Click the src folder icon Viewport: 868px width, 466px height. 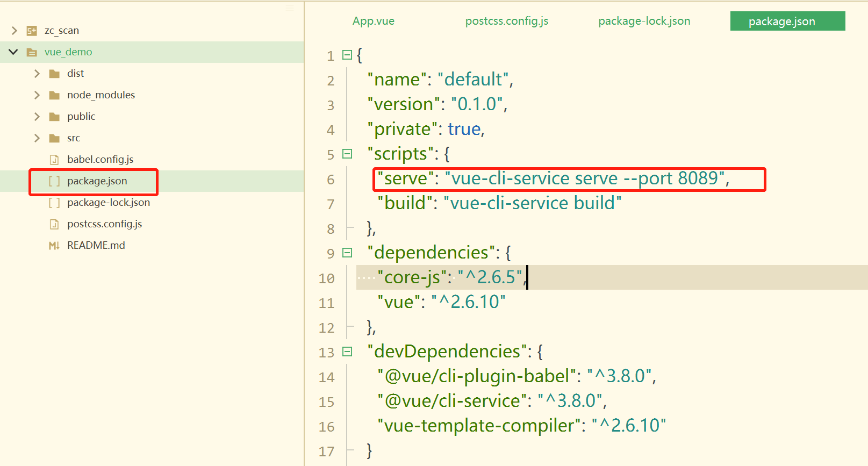tap(54, 138)
